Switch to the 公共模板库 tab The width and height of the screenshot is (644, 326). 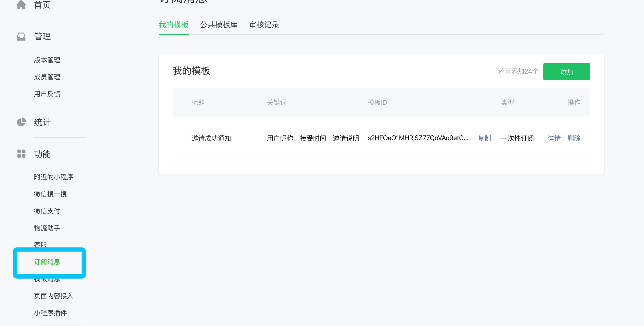pyautogui.click(x=219, y=25)
